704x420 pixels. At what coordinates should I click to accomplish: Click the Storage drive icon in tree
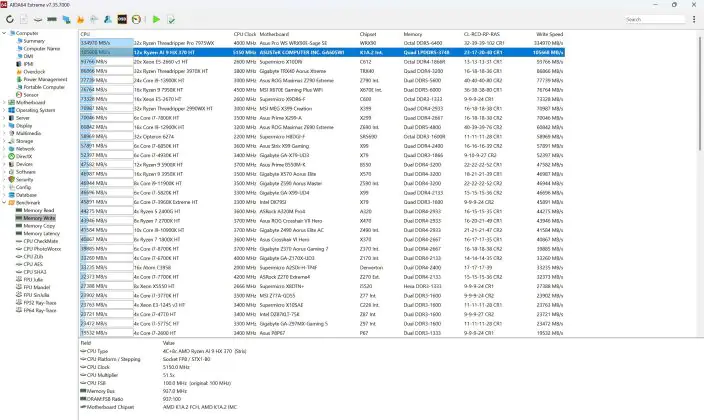coord(12,141)
